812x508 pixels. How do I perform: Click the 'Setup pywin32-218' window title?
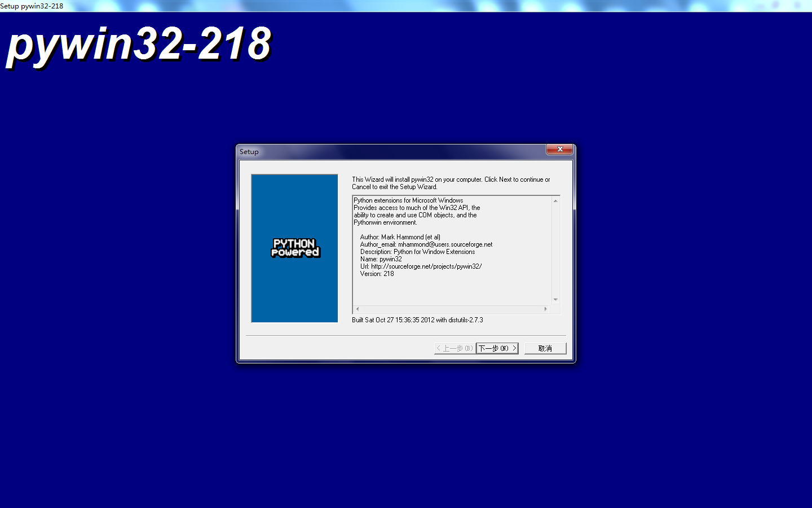tap(32, 6)
